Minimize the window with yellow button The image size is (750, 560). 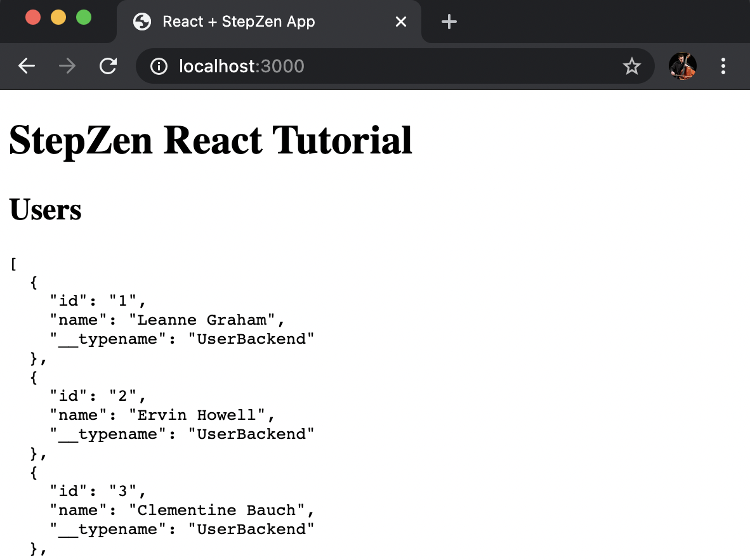click(x=58, y=17)
